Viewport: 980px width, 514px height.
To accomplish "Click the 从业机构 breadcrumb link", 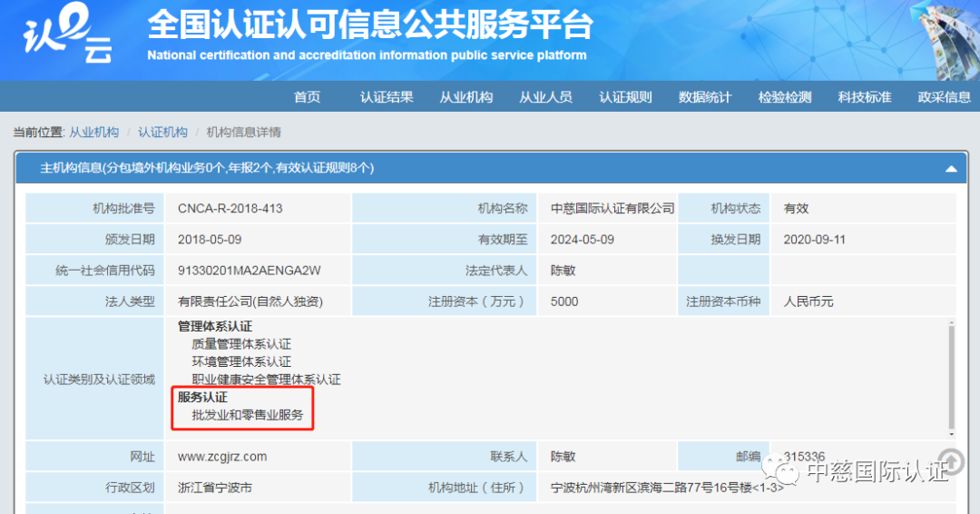I will [x=94, y=133].
